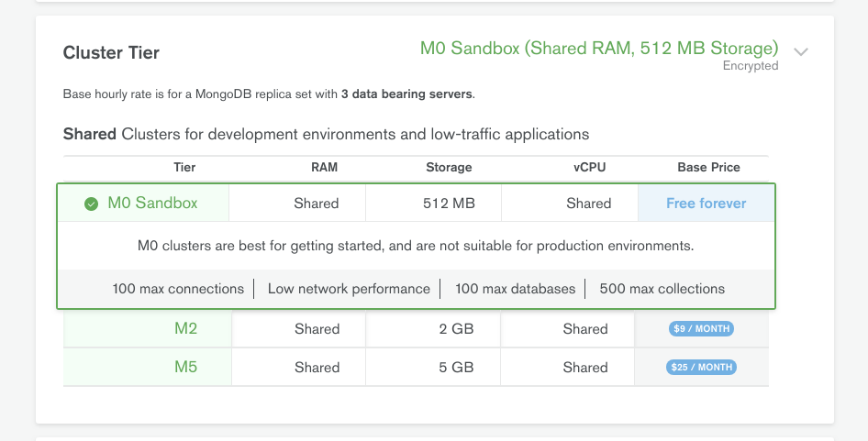Click the 500 max collections label
Viewport: 868px width, 441px height.
[x=662, y=289]
